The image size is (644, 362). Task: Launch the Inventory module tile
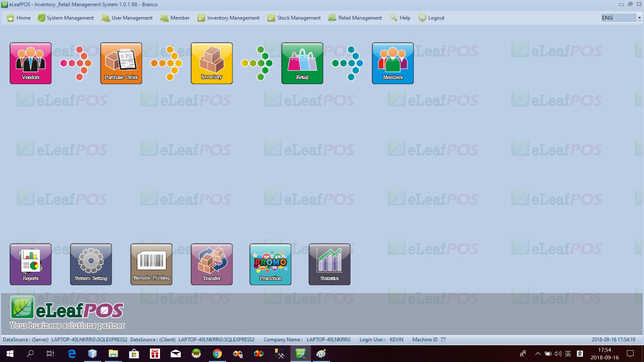click(212, 63)
